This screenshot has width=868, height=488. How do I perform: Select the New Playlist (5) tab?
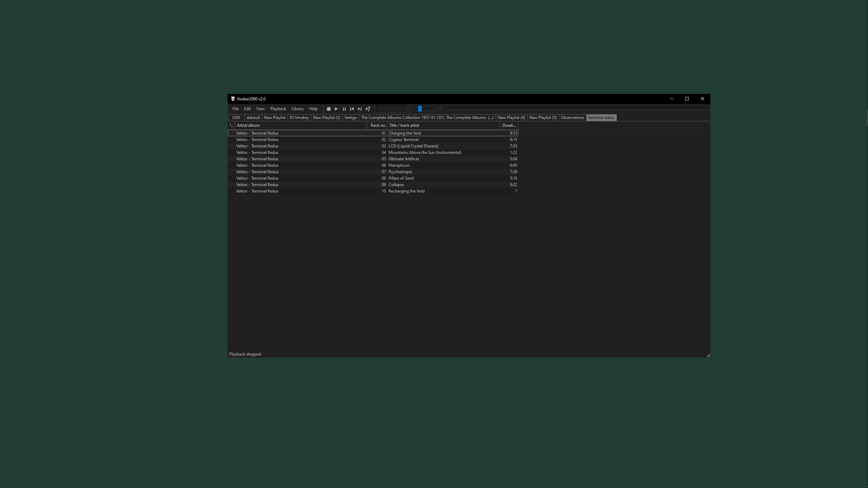coord(543,118)
